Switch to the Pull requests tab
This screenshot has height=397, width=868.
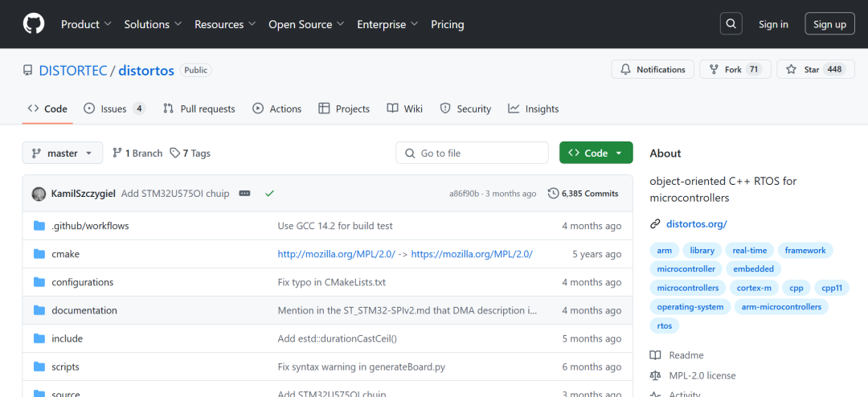pos(199,109)
